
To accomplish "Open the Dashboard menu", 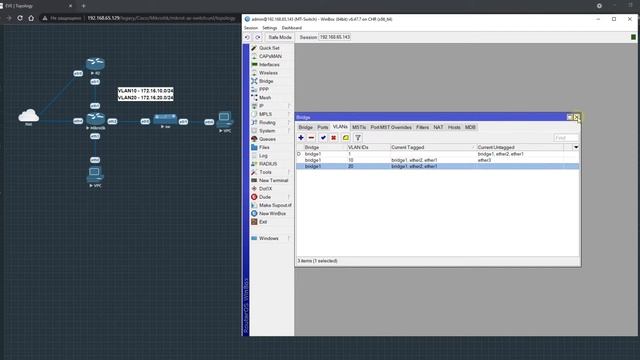I will click(292, 28).
